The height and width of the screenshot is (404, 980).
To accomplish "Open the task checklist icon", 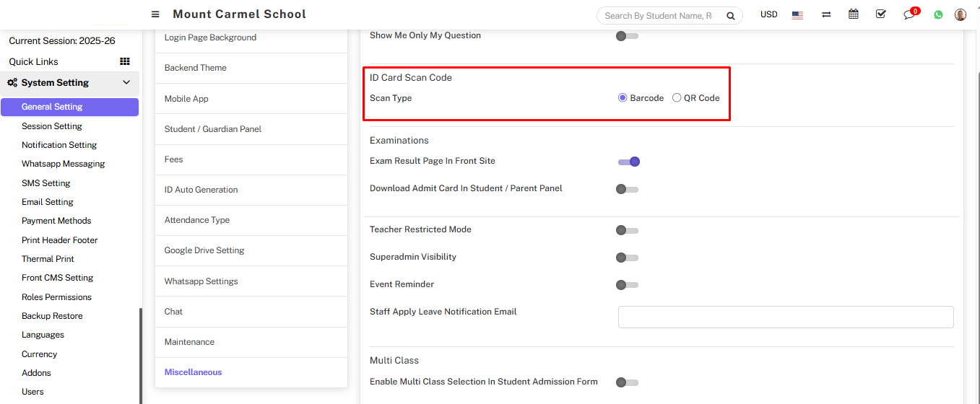I will tap(880, 14).
